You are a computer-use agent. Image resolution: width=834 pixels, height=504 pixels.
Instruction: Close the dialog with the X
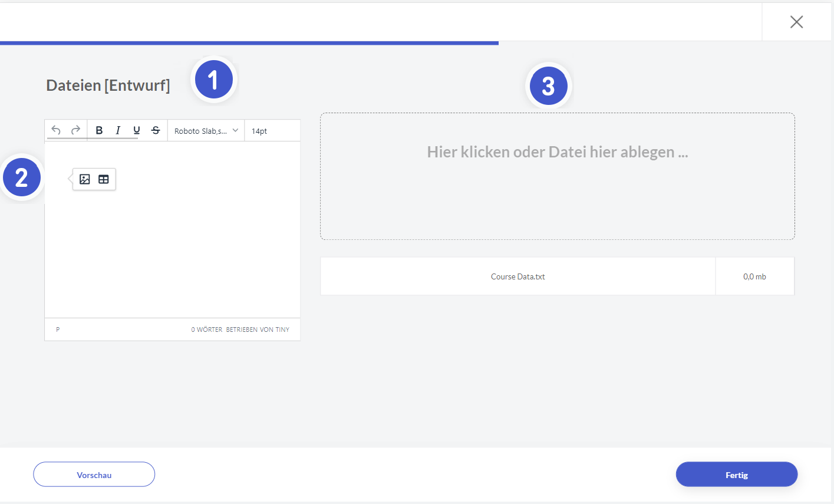(796, 22)
